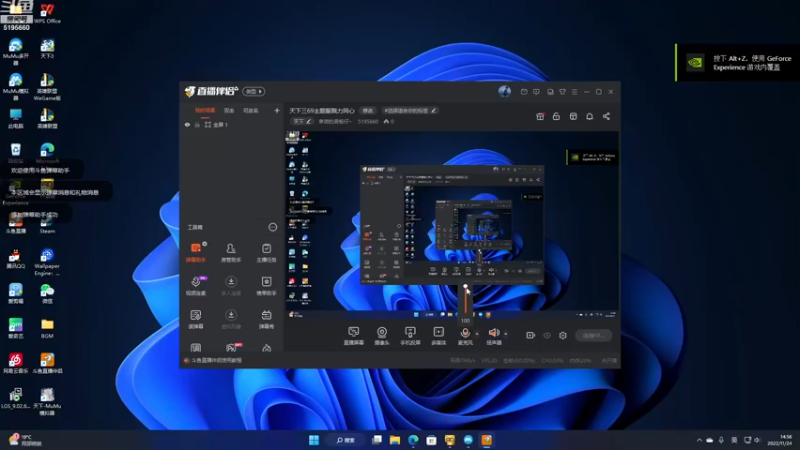Click the taskbar search box

point(345,440)
